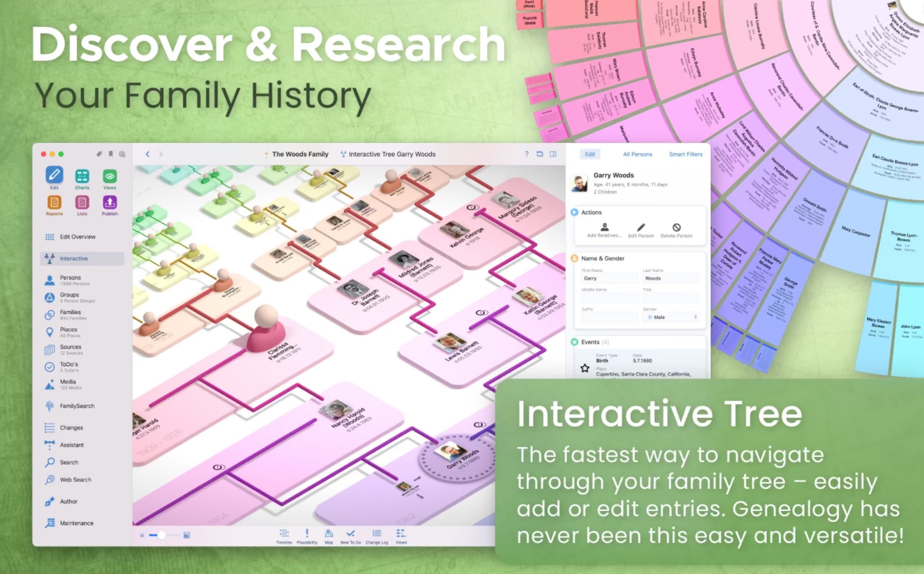
Task: Select Dr. Joseph Barnett tree card
Action: [x=363, y=296]
